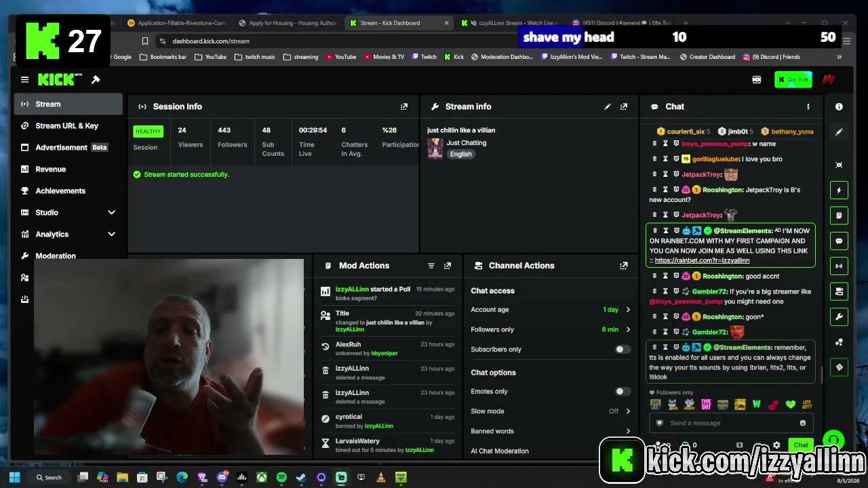Screen dimensions: 868x488
Task: Open the rainbet.com link in chat
Action: (702, 260)
